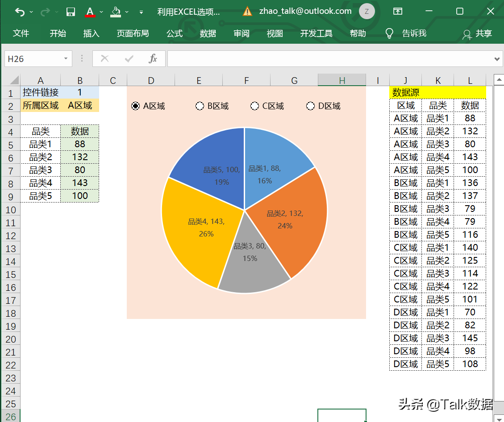Apply the red font color icon
The height and width of the screenshot is (422, 504).
[x=90, y=12]
